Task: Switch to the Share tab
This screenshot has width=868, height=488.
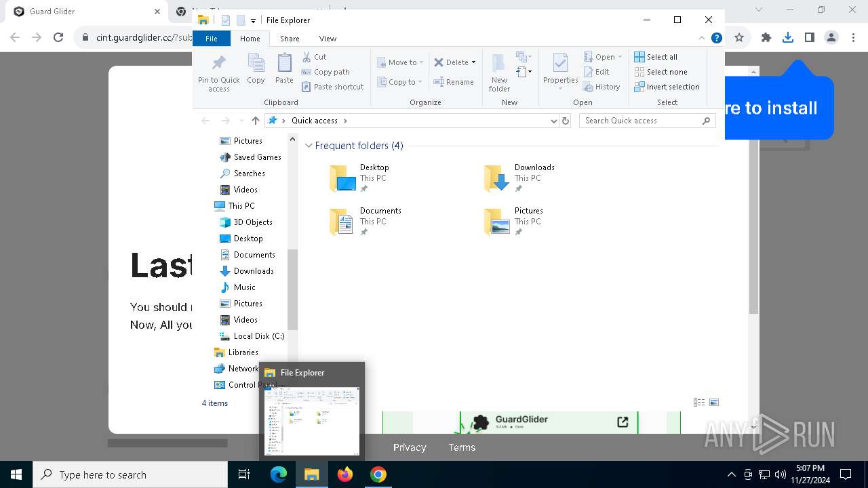Action: point(290,39)
